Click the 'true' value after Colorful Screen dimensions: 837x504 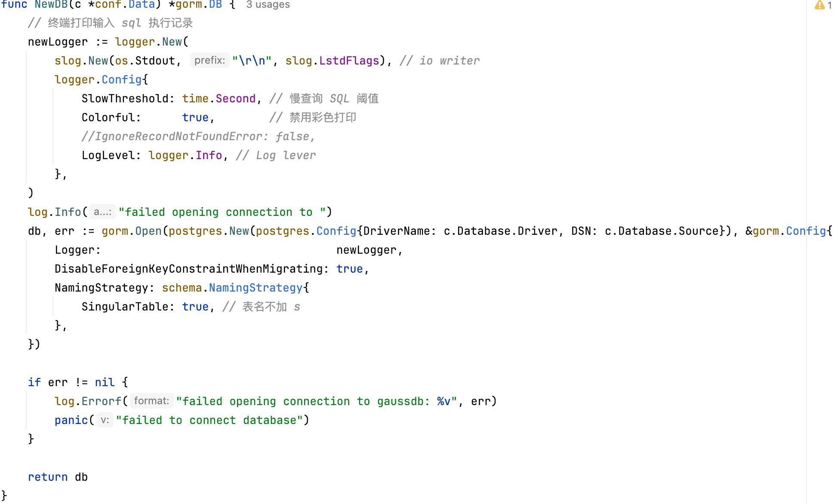195,117
